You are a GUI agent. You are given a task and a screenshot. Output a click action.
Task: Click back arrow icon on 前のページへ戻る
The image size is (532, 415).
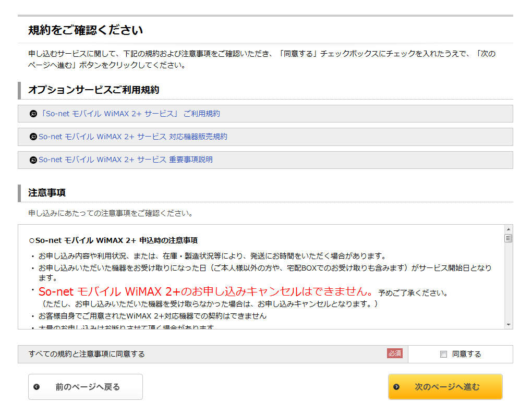tap(37, 387)
